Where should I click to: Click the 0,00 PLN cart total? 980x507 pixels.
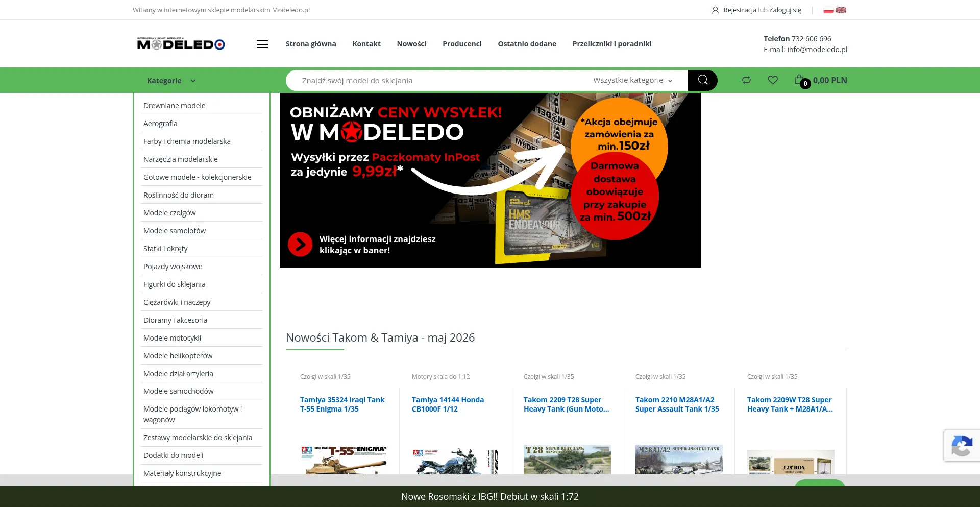point(830,80)
